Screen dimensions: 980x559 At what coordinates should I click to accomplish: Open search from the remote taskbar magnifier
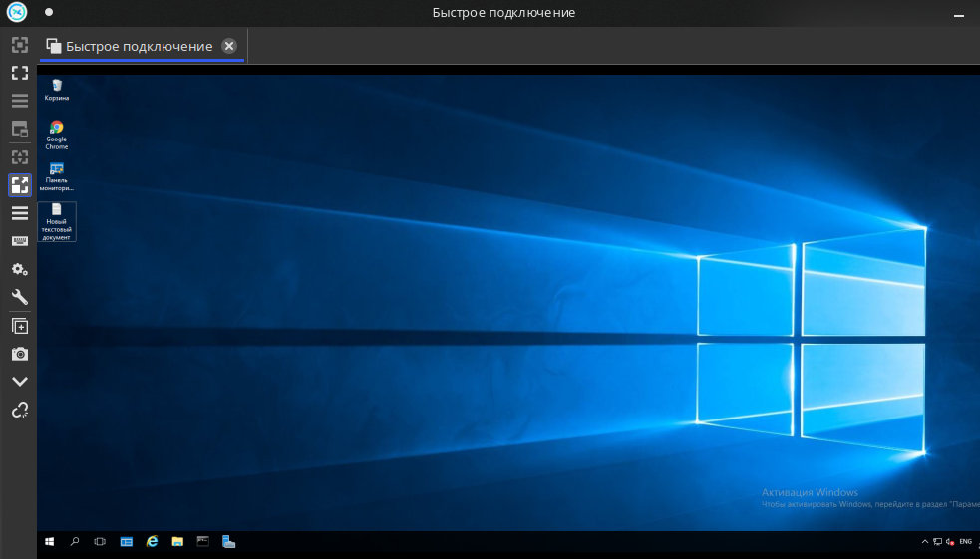[x=75, y=541]
